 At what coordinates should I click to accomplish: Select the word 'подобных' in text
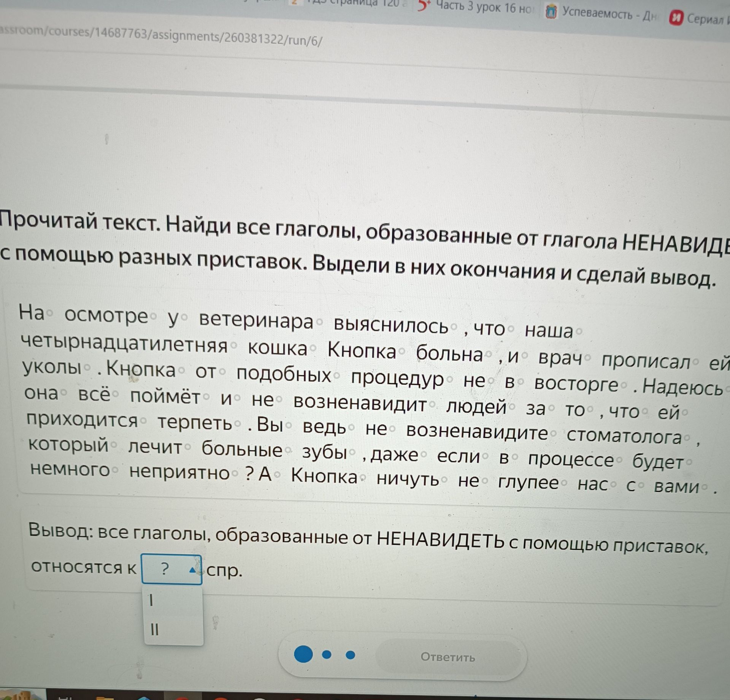(284, 374)
